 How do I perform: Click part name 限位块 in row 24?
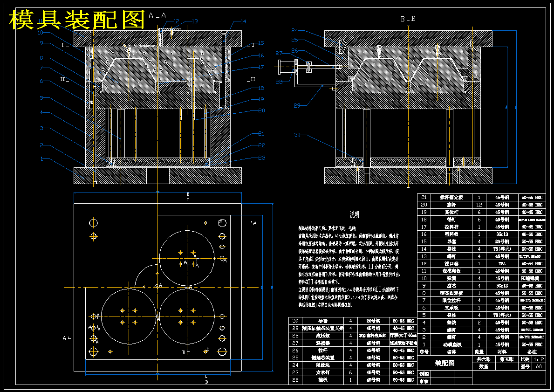323,365
